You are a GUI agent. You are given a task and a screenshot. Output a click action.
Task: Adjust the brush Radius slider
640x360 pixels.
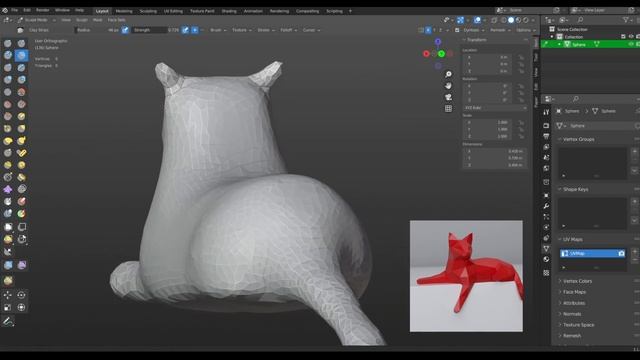point(98,30)
